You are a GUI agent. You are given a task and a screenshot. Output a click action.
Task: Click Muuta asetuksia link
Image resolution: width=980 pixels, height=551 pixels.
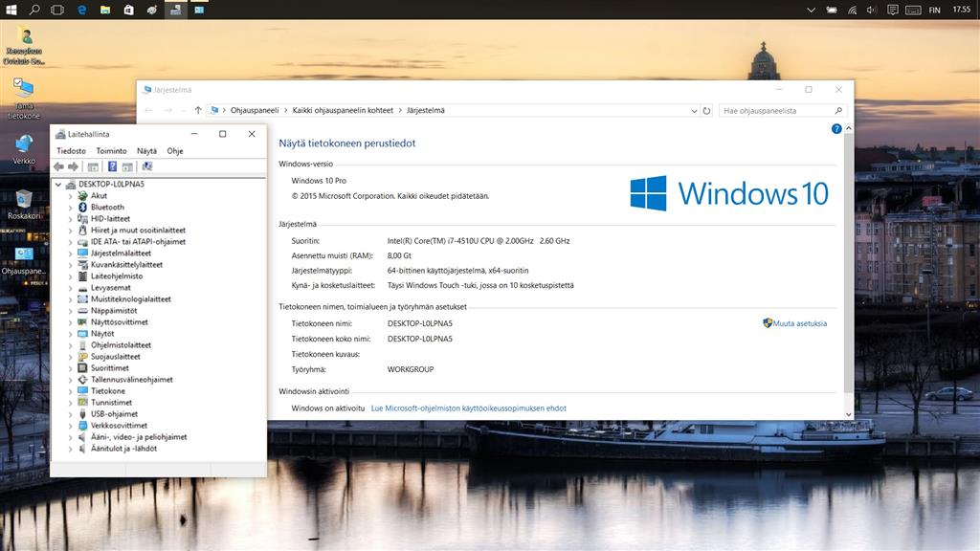(x=799, y=323)
